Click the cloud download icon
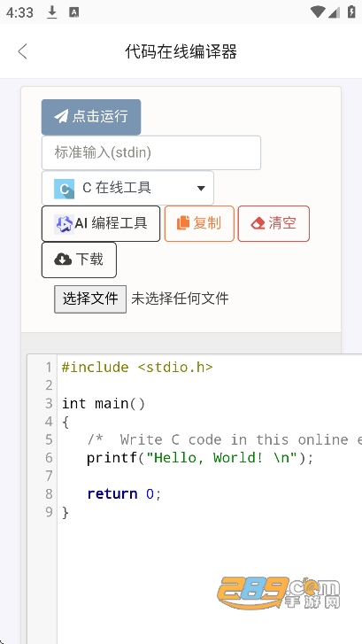 point(63,260)
